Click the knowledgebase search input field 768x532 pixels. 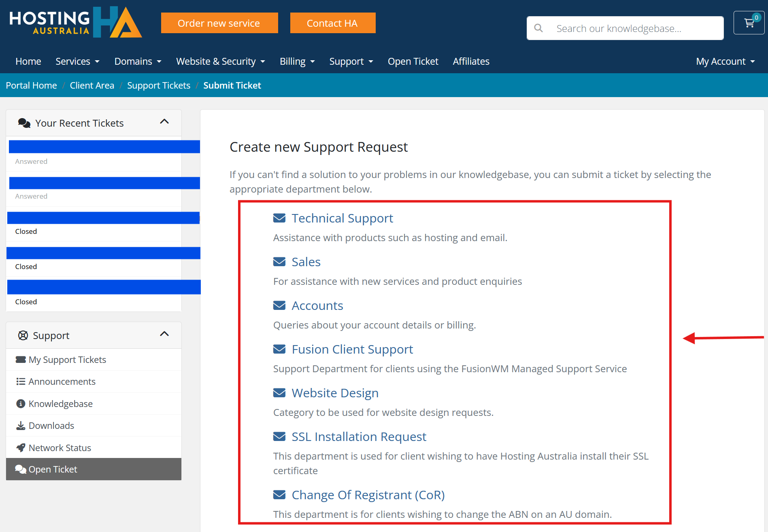[625, 28]
